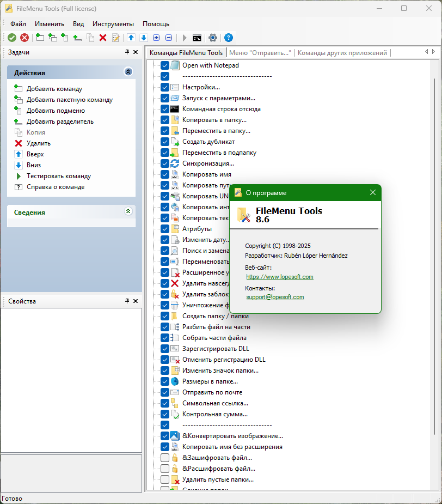
Task: Select the Команды FileMenu Tools tab
Action: coord(186,53)
